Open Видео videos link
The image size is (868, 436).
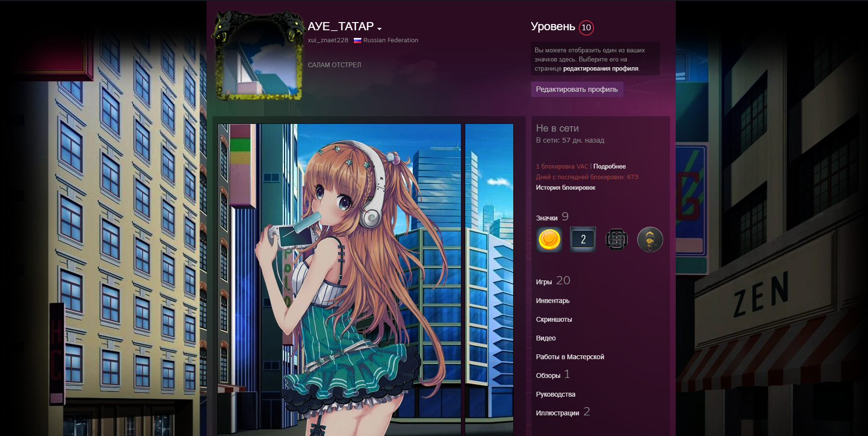click(x=546, y=338)
